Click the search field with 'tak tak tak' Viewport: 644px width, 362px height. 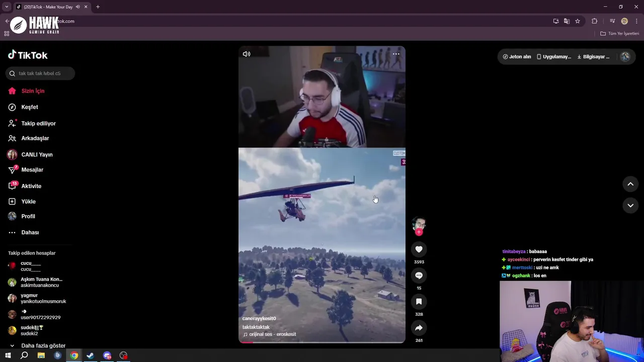point(40,73)
